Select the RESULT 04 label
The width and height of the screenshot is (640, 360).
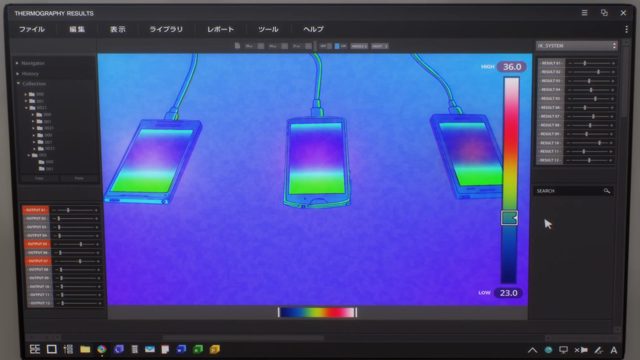pos(551,89)
